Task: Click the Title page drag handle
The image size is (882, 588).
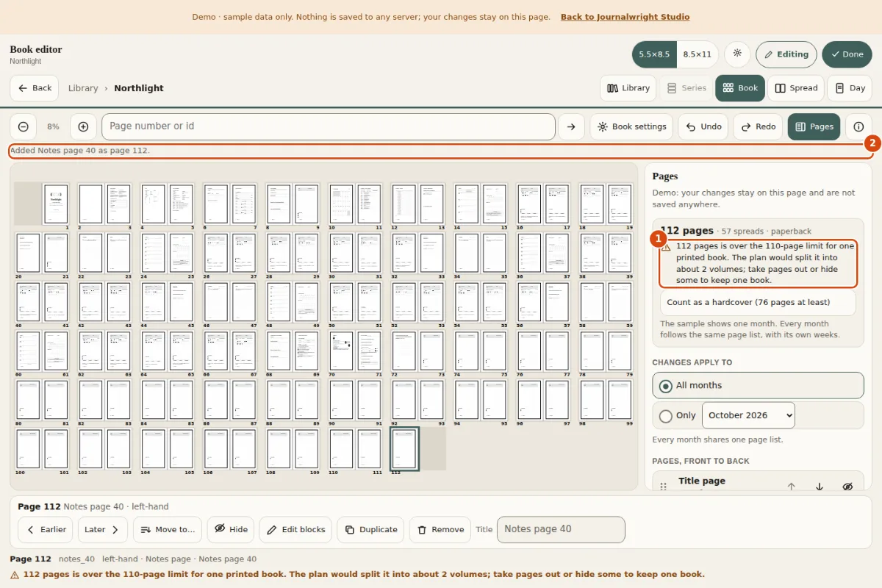Action: pyautogui.click(x=663, y=487)
